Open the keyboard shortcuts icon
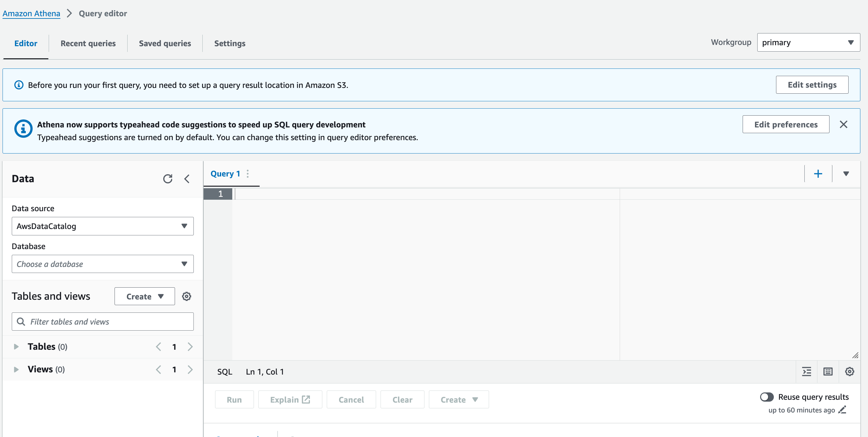 point(828,371)
